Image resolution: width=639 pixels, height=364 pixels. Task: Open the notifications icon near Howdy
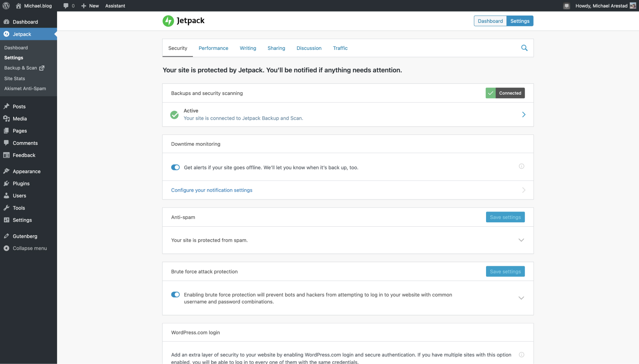tap(566, 6)
